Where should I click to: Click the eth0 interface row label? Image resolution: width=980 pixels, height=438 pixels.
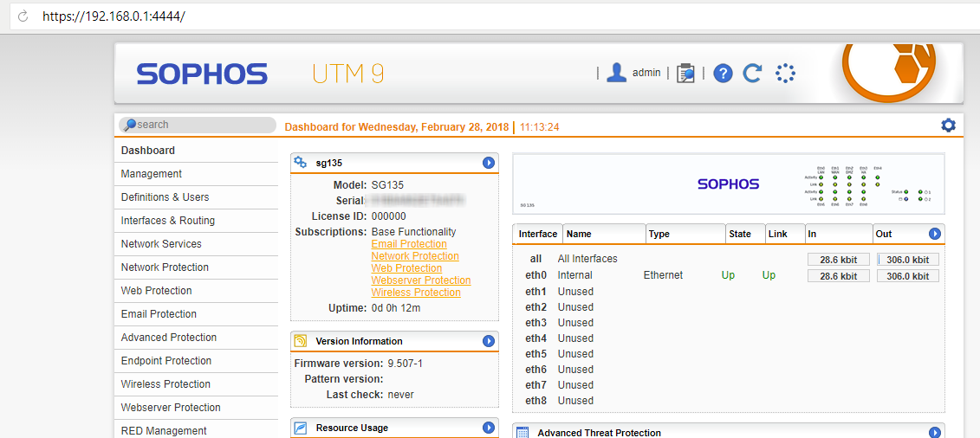(535, 275)
